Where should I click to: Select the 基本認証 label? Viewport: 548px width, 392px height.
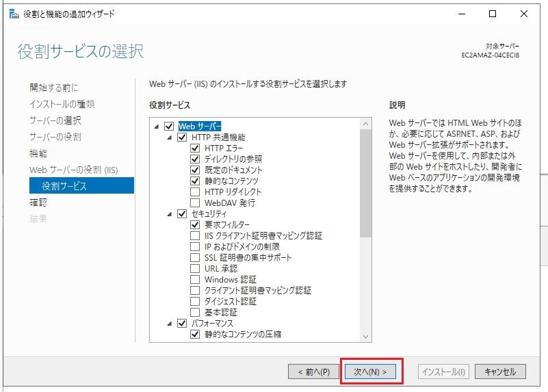pos(221,313)
